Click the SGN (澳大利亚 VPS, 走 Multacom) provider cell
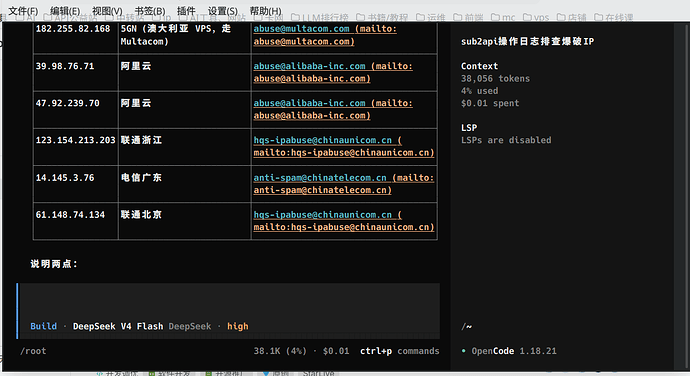 tap(176, 35)
